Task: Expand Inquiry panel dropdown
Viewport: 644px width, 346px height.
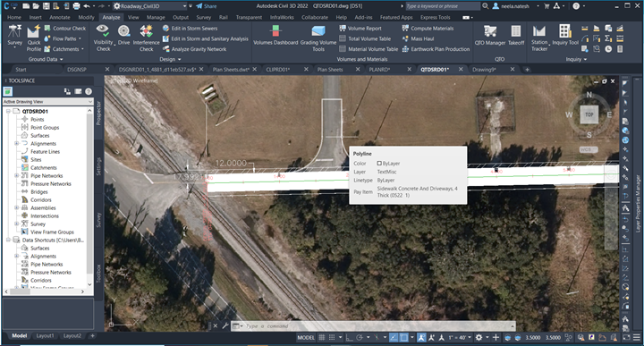Action: (x=576, y=59)
